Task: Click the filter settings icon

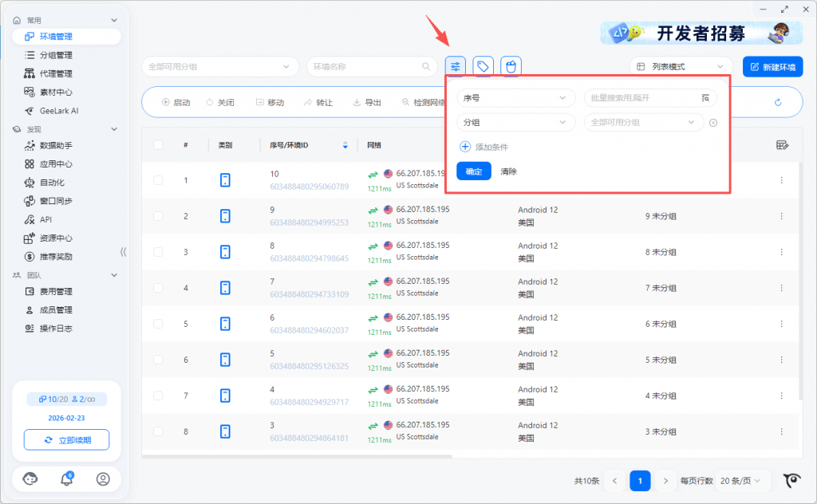Action: pyautogui.click(x=455, y=66)
